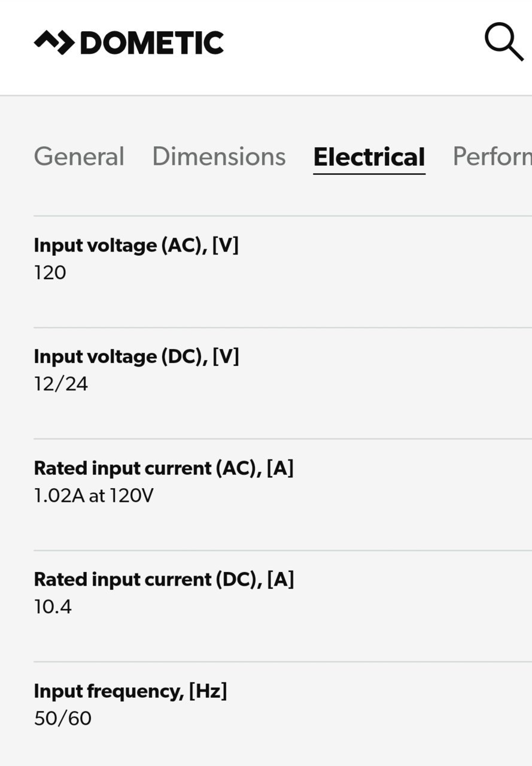Viewport: 532px width, 766px height.
Task: Switch to the General tab
Action: click(79, 156)
